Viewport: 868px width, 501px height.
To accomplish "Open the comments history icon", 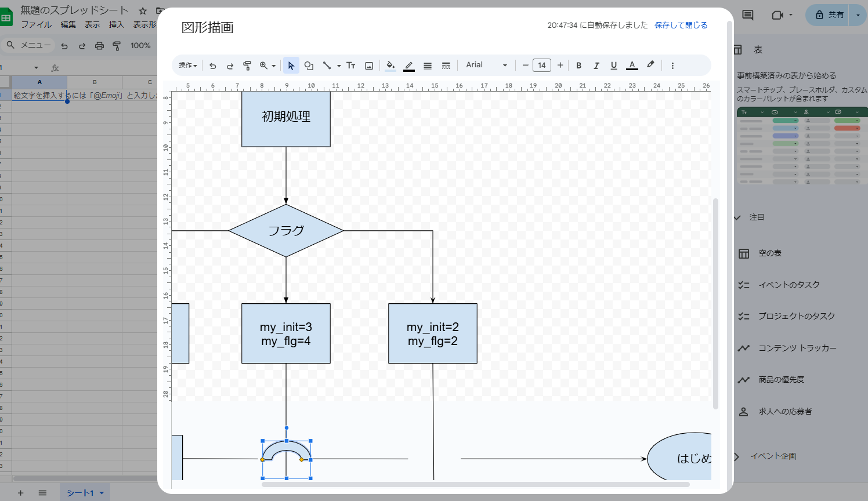I will tap(748, 15).
